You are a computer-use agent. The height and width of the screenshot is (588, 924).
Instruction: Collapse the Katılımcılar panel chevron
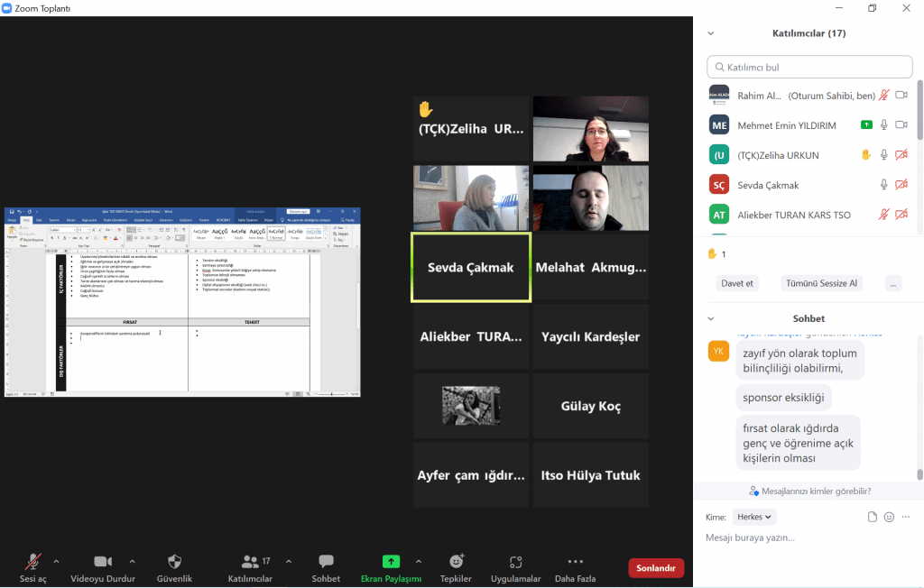point(711,33)
